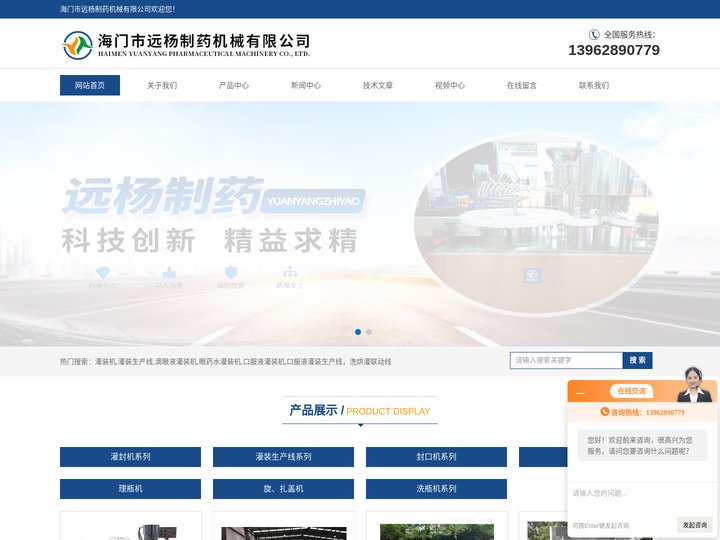Switch to the second banner carousel dot
The height and width of the screenshot is (540, 720).
pyautogui.click(x=369, y=332)
